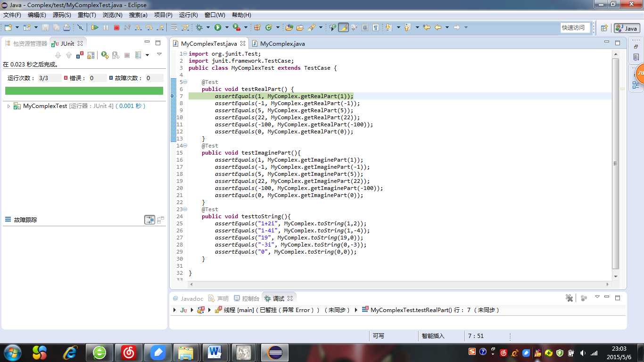The height and width of the screenshot is (362, 644).
Task: Open the 运行(R) menu
Action: point(188,15)
